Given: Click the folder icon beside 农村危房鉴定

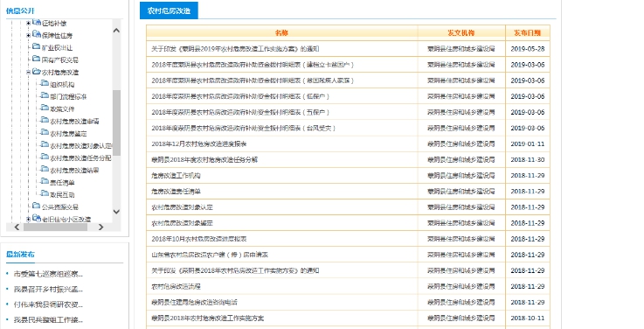Looking at the screenshot, I should (x=45, y=132).
